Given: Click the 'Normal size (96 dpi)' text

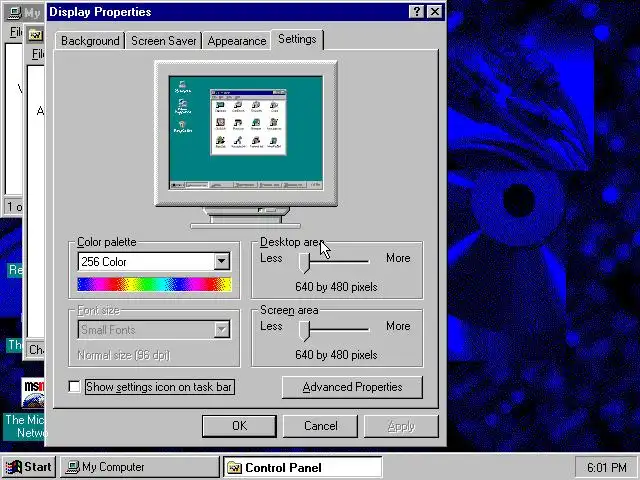Looking at the screenshot, I should [123, 355].
